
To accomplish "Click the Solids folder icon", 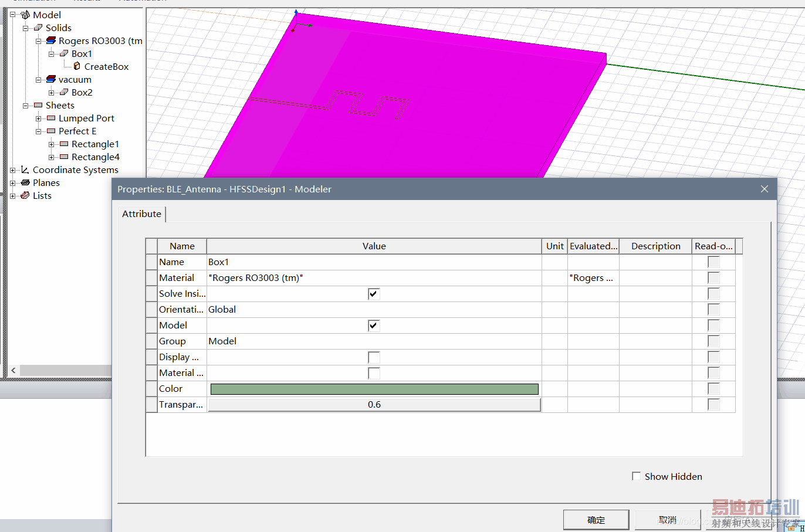I will (38, 28).
